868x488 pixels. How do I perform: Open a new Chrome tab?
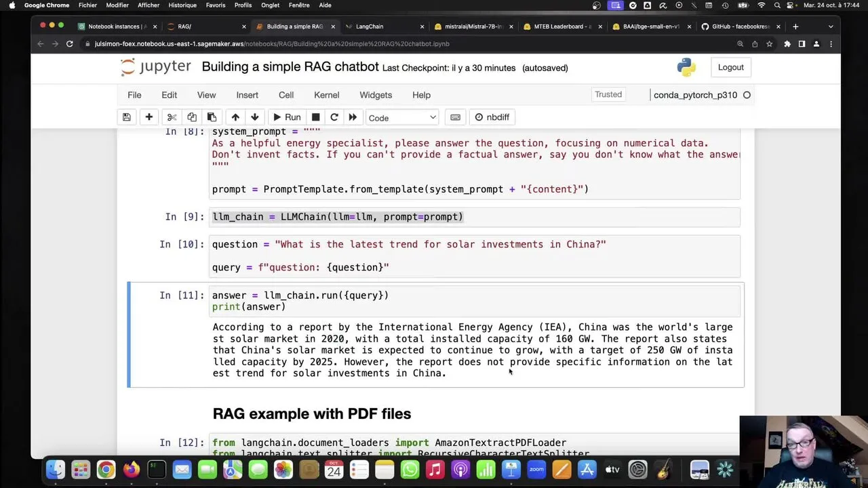coord(795,26)
